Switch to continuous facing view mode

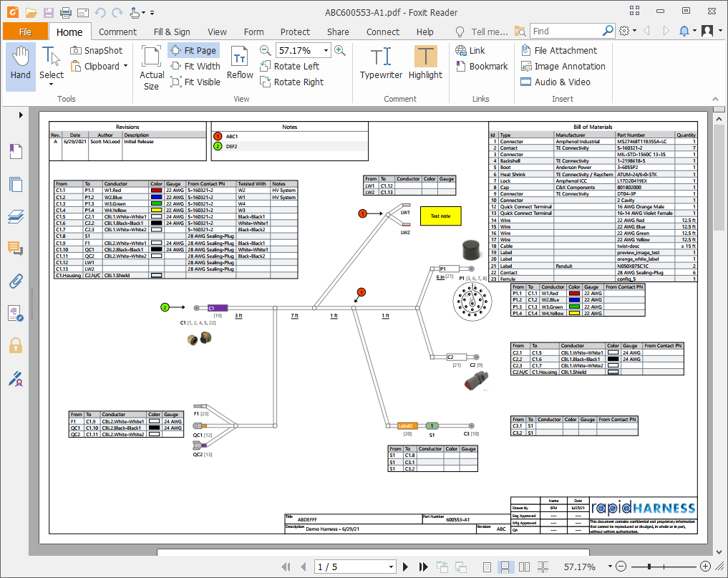(543, 567)
